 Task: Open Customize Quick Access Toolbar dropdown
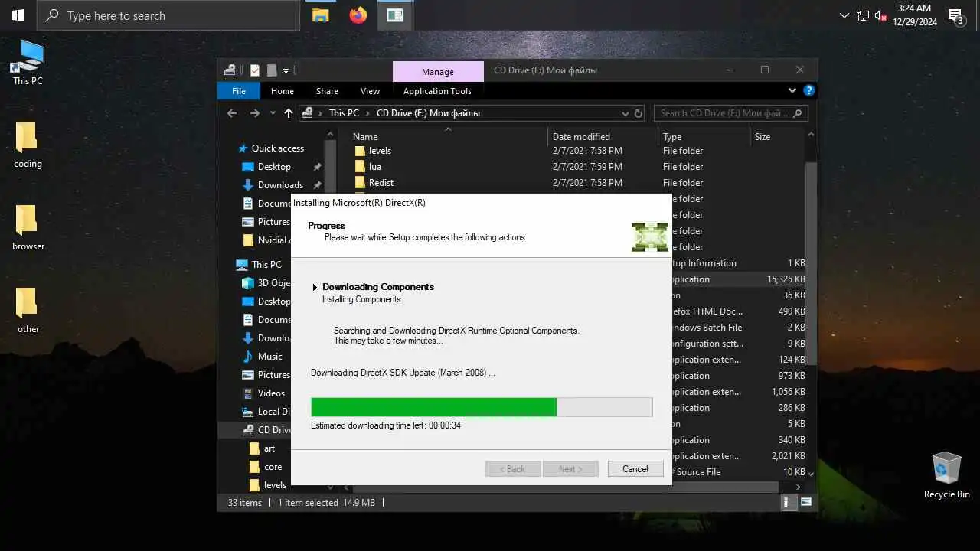coord(286,70)
